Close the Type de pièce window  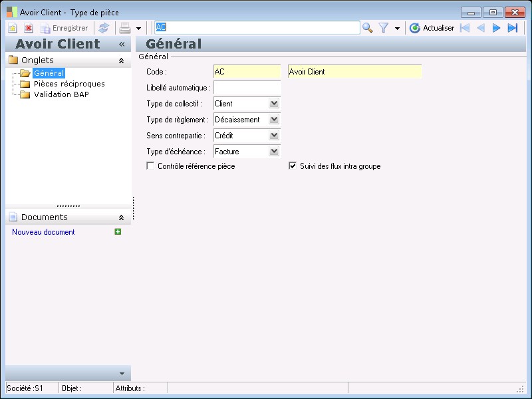coord(515,13)
